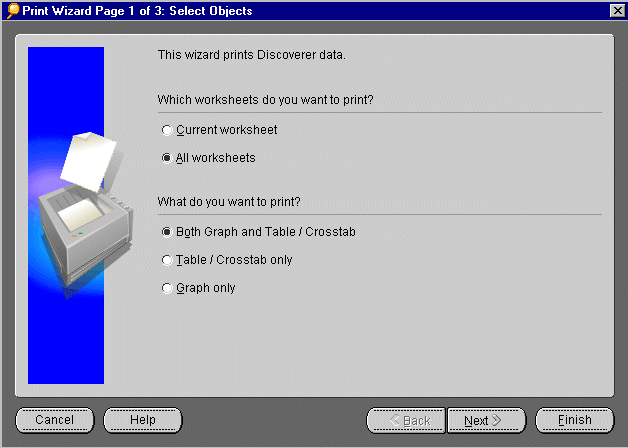Close the Print Wizard dialog

tap(617, 11)
